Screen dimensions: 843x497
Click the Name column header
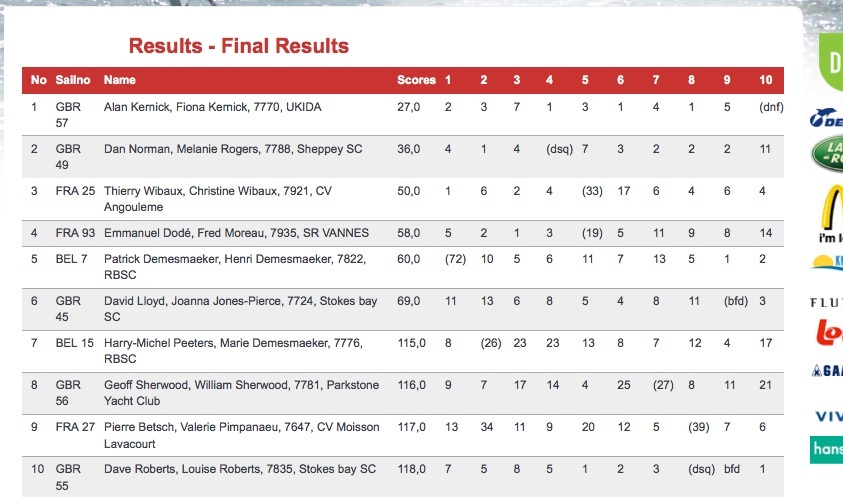pos(119,80)
